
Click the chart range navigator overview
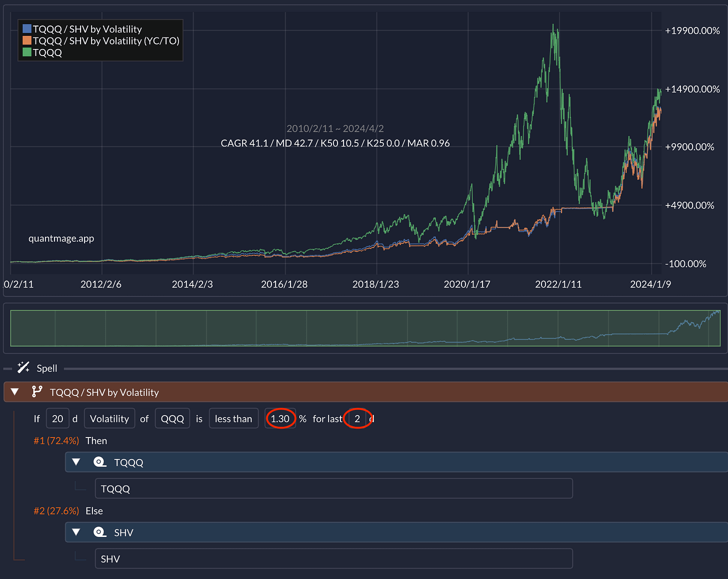pos(365,328)
